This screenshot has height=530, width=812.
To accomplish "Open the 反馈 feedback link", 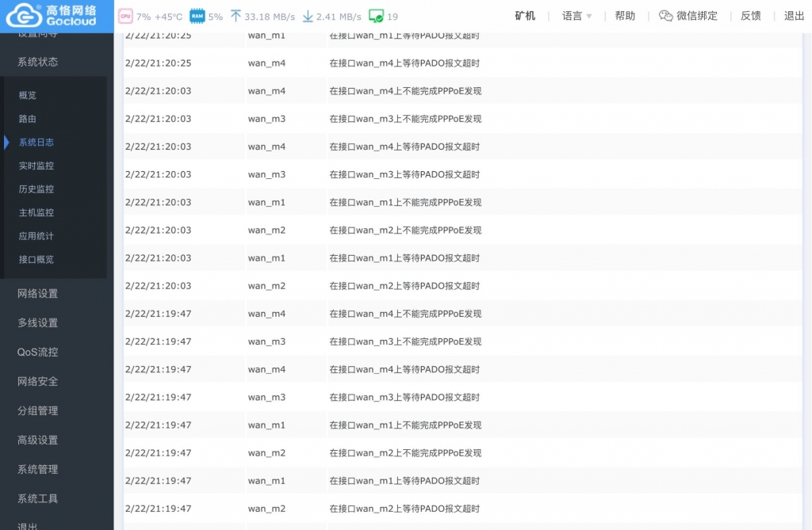I will 751,16.
